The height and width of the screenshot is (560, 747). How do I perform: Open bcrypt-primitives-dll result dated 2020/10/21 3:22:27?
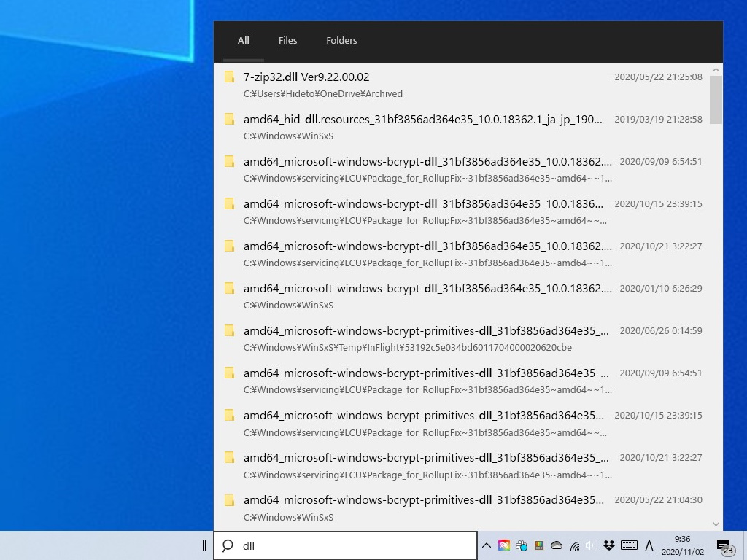tap(462, 466)
